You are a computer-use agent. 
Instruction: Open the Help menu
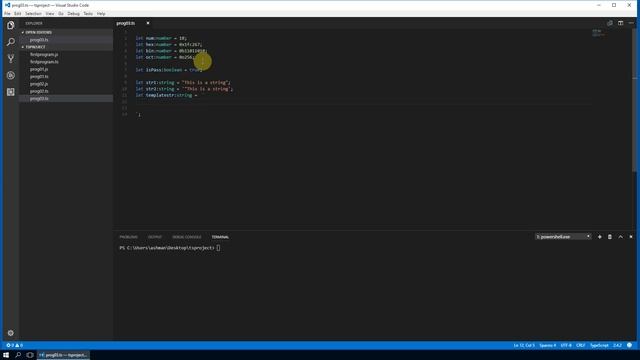point(101,13)
